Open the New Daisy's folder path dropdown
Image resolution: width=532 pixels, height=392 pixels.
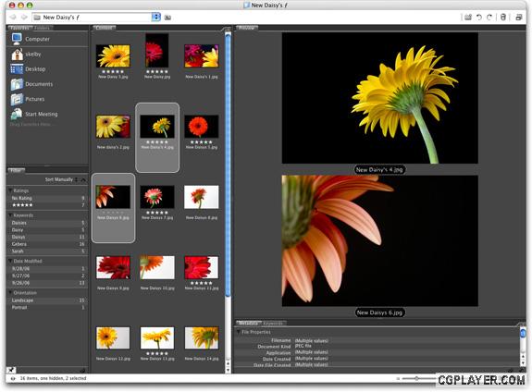tap(155, 17)
